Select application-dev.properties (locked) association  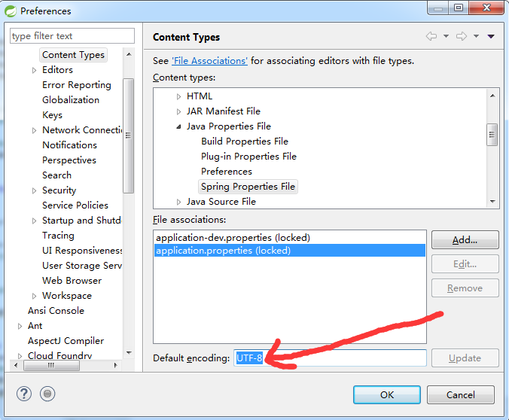coord(290,238)
